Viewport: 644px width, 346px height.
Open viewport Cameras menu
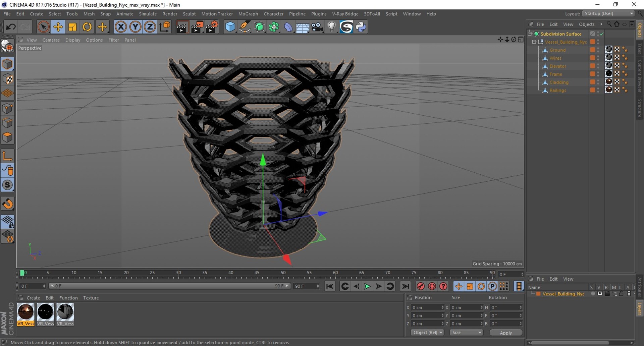point(51,40)
